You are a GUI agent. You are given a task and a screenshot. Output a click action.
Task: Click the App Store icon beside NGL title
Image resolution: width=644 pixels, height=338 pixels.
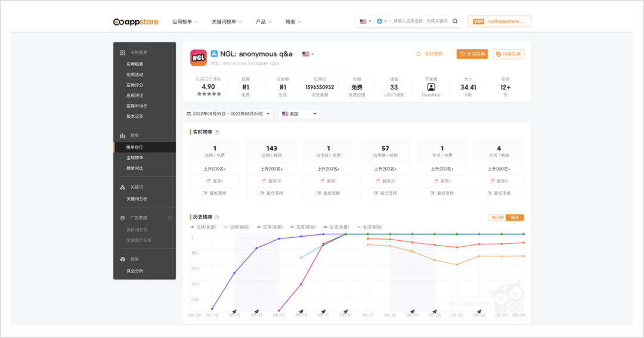(x=214, y=54)
